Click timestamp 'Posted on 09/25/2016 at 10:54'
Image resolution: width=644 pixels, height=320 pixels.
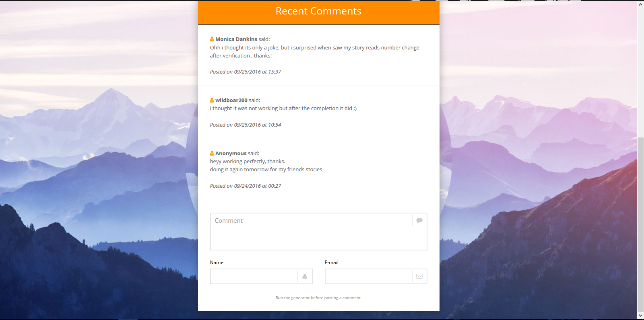[x=246, y=125]
